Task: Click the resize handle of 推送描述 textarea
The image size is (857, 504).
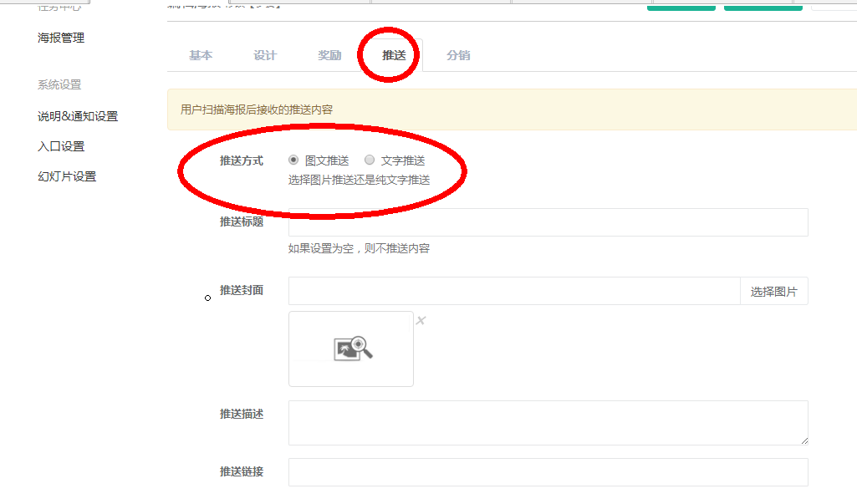Action: coord(803,440)
